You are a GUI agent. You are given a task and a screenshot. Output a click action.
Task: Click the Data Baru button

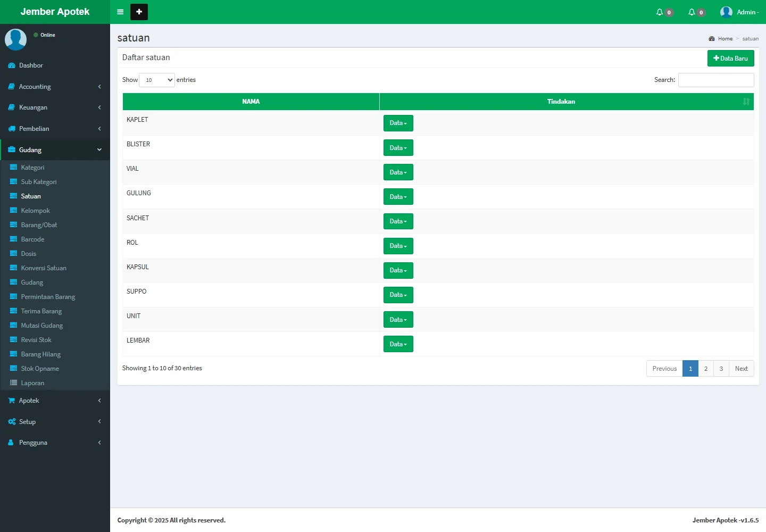pyautogui.click(x=730, y=59)
